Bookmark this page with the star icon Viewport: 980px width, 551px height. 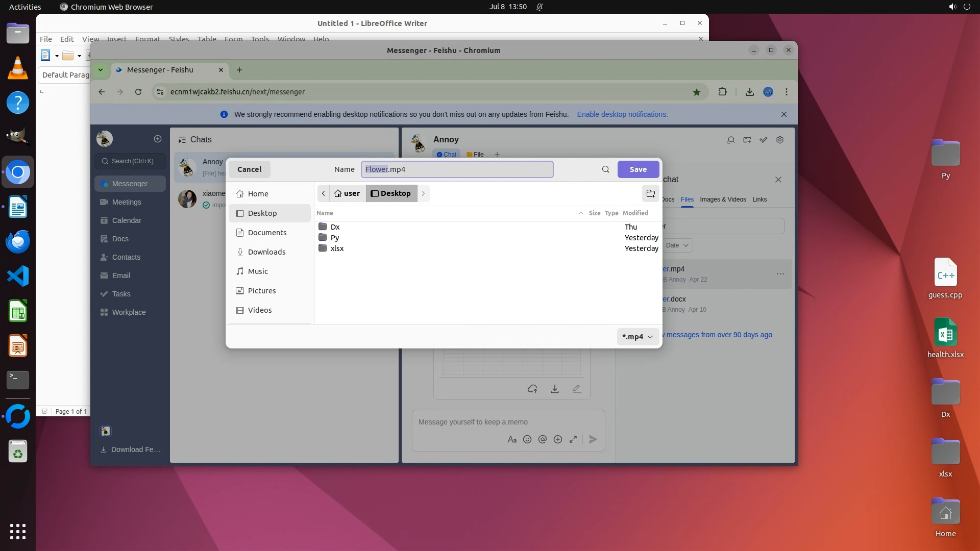pyautogui.click(x=697, y=92)
